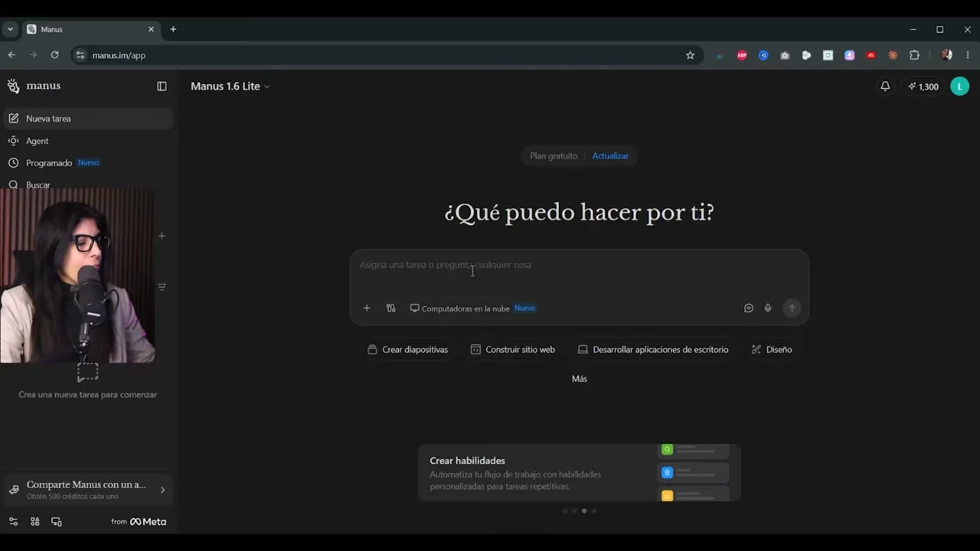Open the devices icon in sidebar footer
Screen dimensions: 980x551
pos(57,522)
